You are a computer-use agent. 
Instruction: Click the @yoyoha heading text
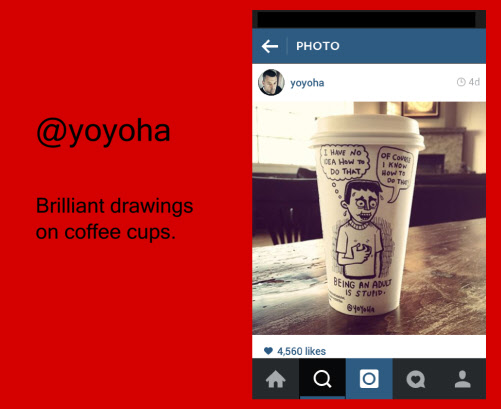coord(103,131)
